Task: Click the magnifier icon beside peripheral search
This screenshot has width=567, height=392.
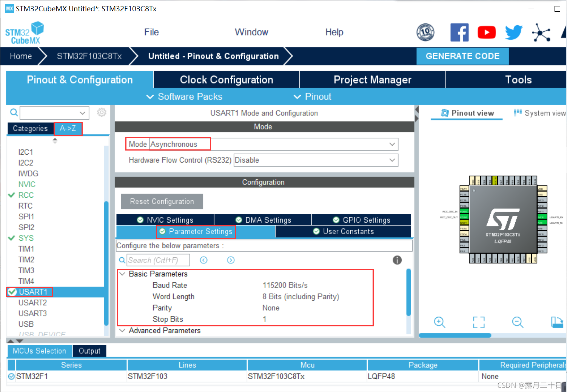Action: [x=14, y=112]
